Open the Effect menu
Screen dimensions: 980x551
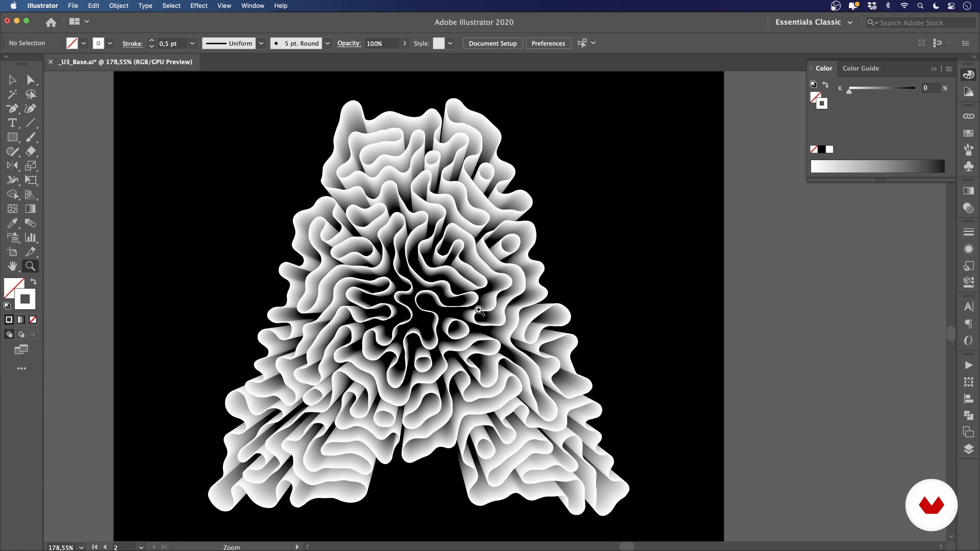(x=199, y=6)
